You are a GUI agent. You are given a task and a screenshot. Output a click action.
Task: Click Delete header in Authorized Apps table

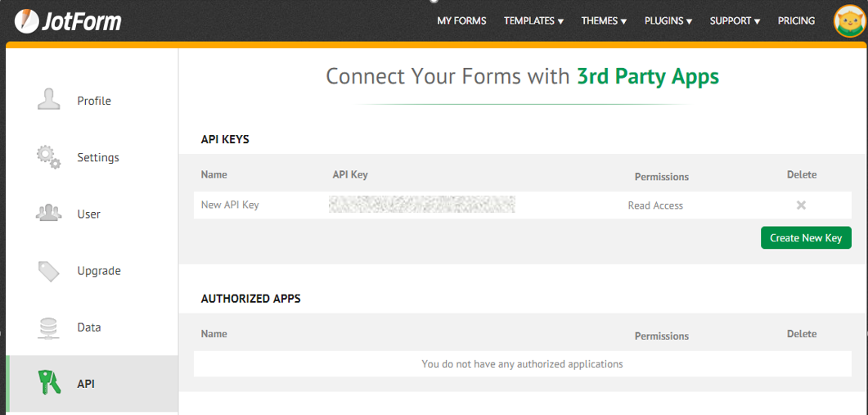[802, 334]
